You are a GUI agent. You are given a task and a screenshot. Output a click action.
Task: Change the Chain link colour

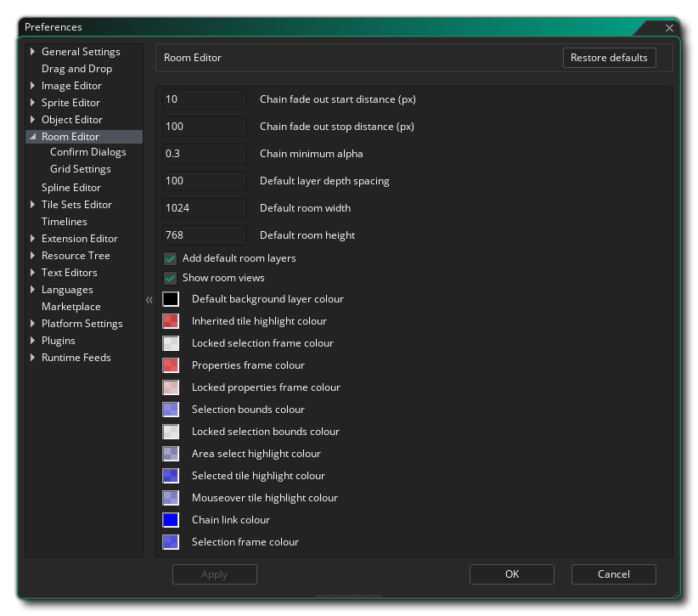pos(170,519)
